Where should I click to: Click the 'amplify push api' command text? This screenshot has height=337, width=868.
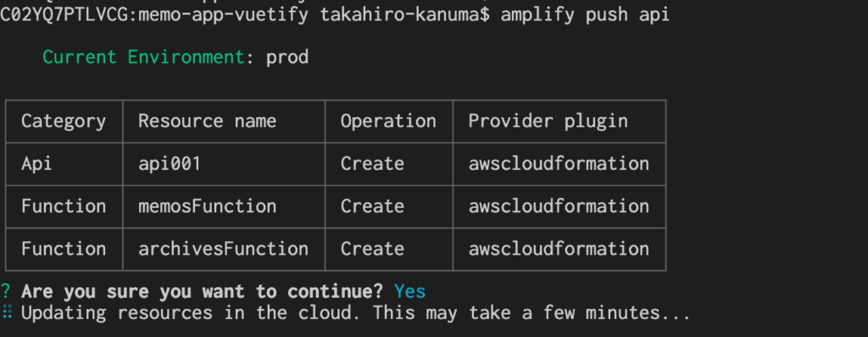585,14
